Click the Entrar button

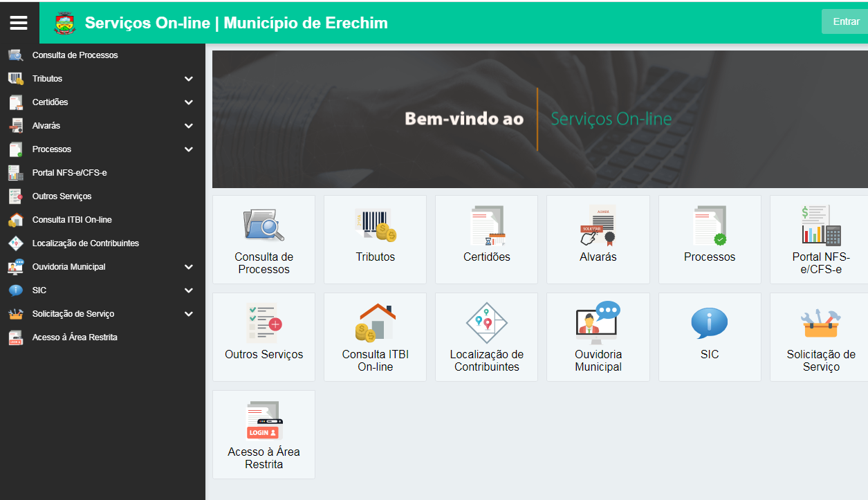click(845, 21)
